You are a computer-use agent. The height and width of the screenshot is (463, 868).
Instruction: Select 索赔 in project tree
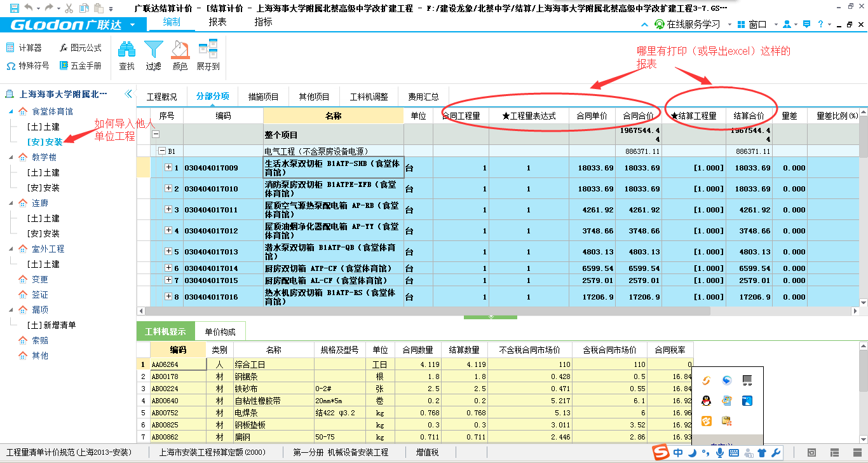[40, 340]
